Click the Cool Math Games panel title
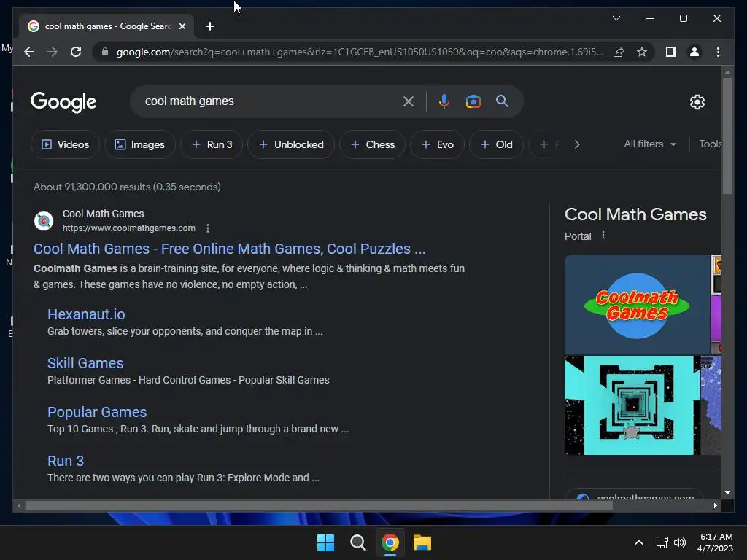747x560 pixels. point(635,214)
